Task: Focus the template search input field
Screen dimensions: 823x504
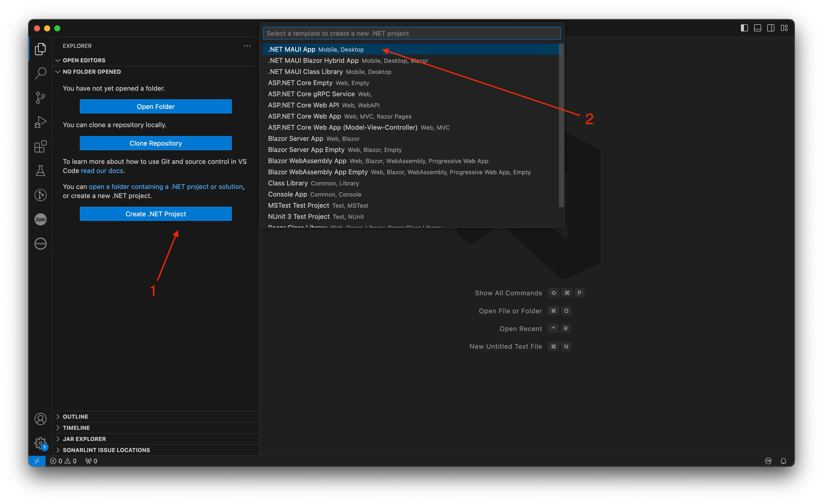Action: pyautogui.click(x=412, y=33)
